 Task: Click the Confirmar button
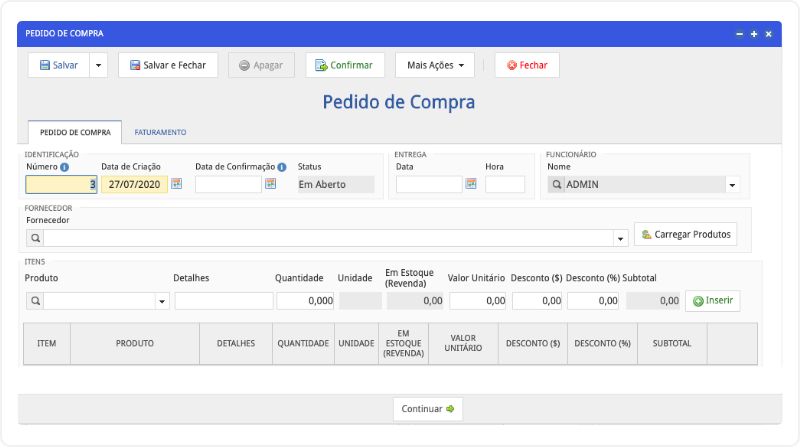click(x=344, y=65)
